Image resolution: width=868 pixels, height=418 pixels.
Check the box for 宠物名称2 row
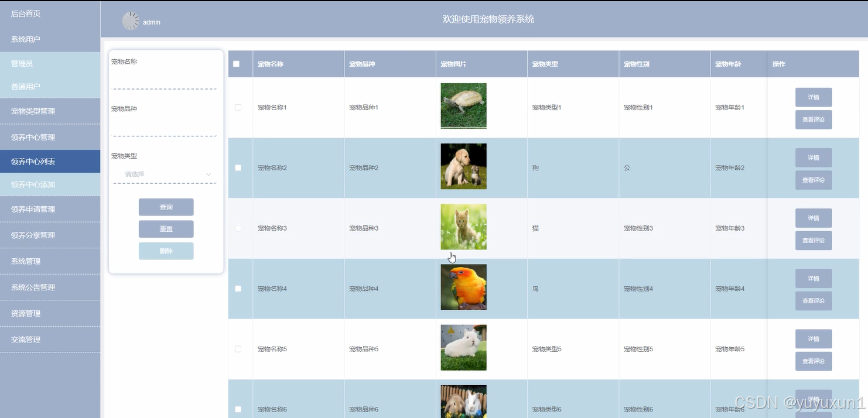tap(238, 167)
